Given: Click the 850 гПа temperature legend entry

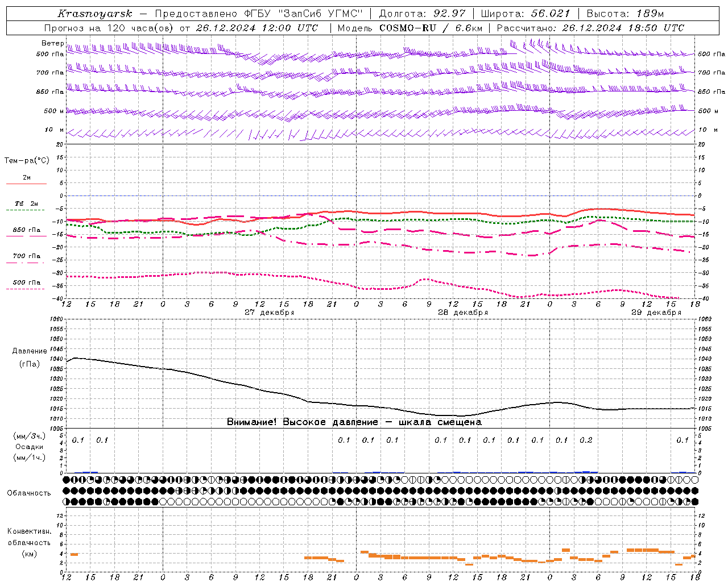Looking at the screenshot, I should point(26,230).
